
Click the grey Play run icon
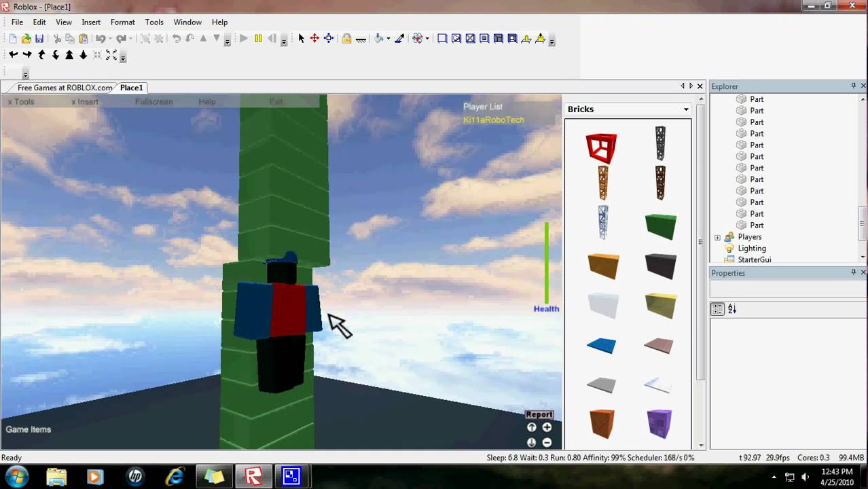click(x=244, y=39)
